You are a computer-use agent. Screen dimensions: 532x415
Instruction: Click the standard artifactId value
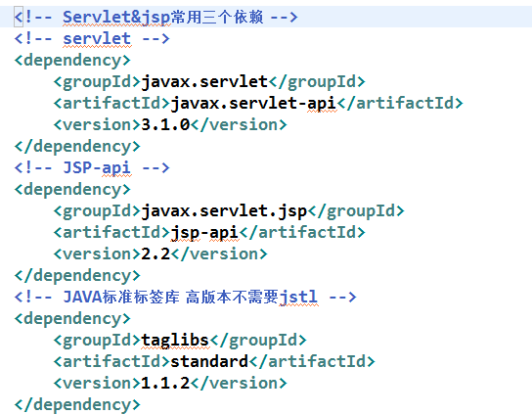(209, 361)
